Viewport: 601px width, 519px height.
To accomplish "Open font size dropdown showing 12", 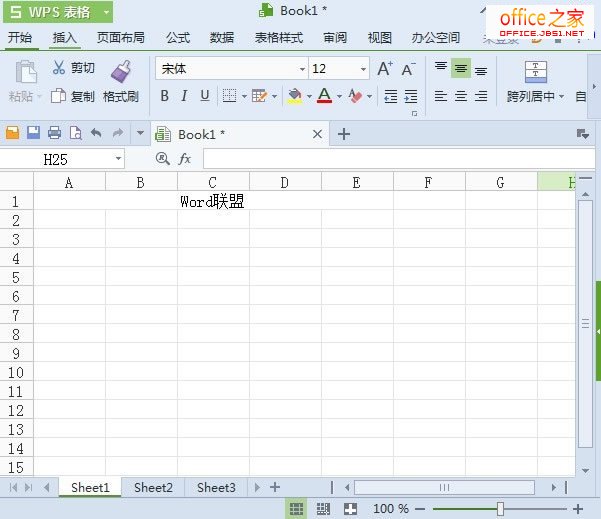I will pyautogui.click(x=363, y=69).
